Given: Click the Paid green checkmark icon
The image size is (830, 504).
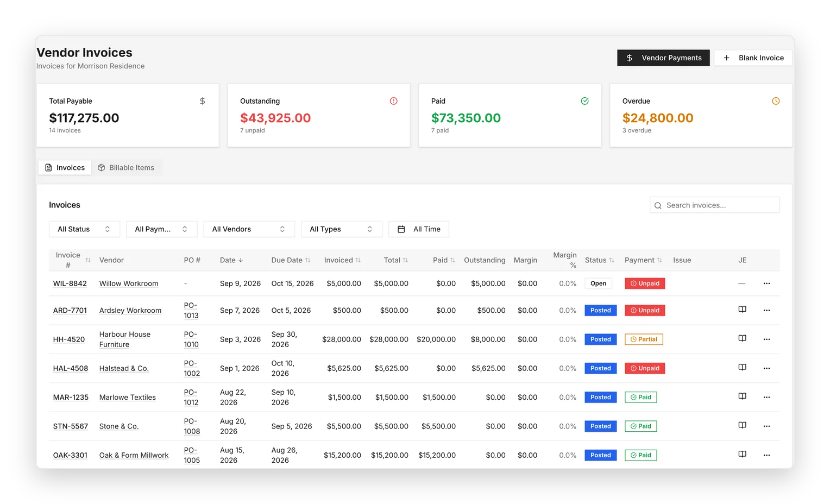Looking at the screenshot, I should (584, 101).
